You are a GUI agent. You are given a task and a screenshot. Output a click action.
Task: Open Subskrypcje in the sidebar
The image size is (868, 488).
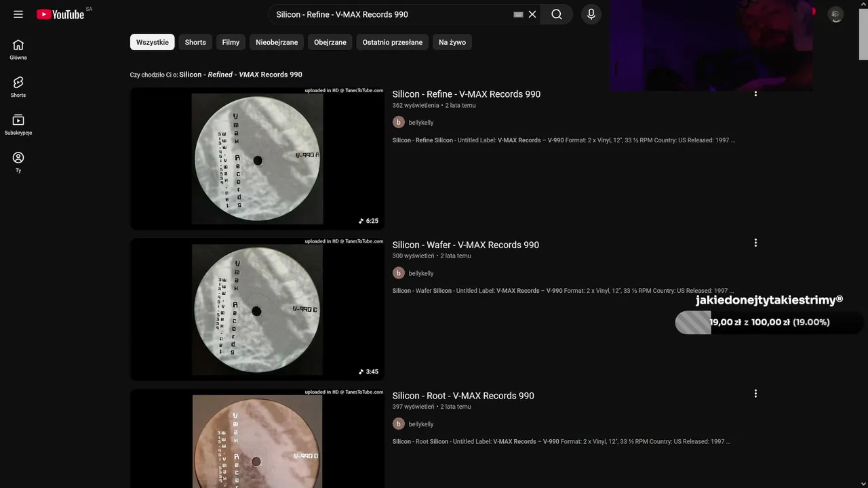[18, 125]
